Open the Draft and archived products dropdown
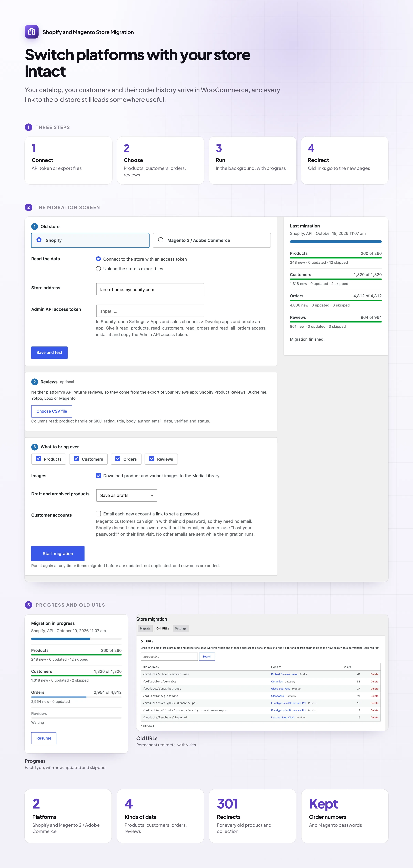Viewport: 413px width, 868px height. [126, 495]
